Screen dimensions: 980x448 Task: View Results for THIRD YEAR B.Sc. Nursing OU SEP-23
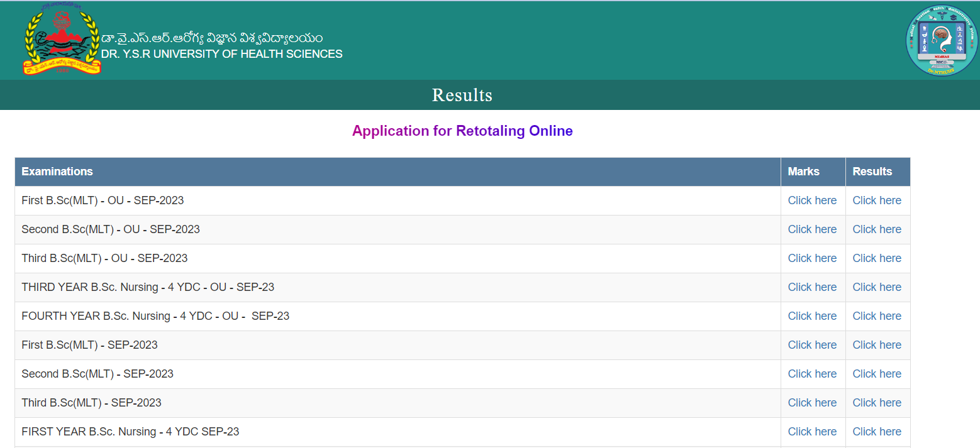pyautogui.click(x=877, y=287)
